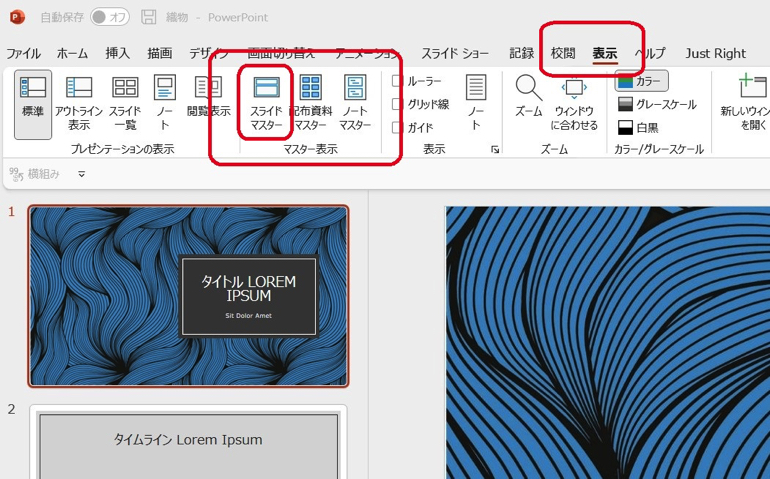The width and height of the screenshot is (770, 479).
Task: Enable the ルーラー checkbox
Action: (x=397, y=81)
